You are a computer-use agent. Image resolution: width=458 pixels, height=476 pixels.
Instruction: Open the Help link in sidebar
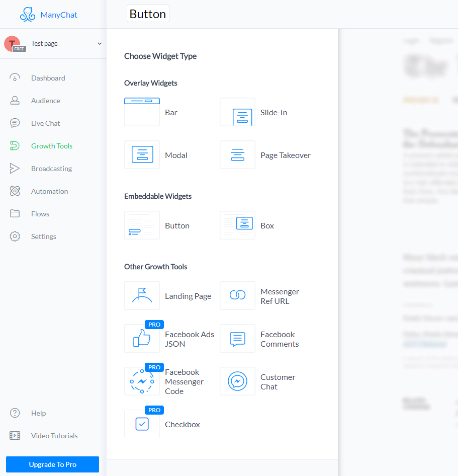click(39, 413)
